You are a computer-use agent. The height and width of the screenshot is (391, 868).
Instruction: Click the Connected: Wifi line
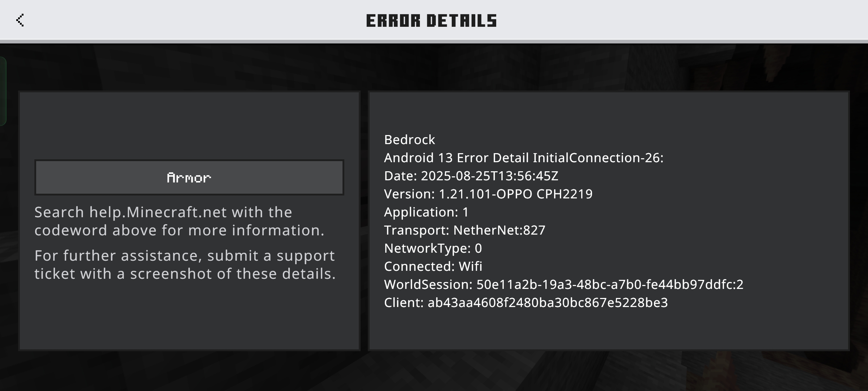(x=433, y=266)
